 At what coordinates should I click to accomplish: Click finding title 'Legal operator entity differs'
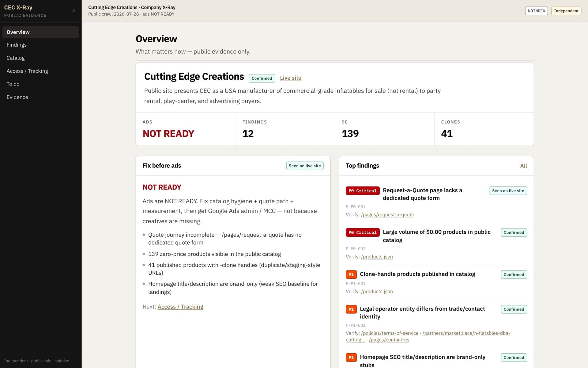pos(422,312)
